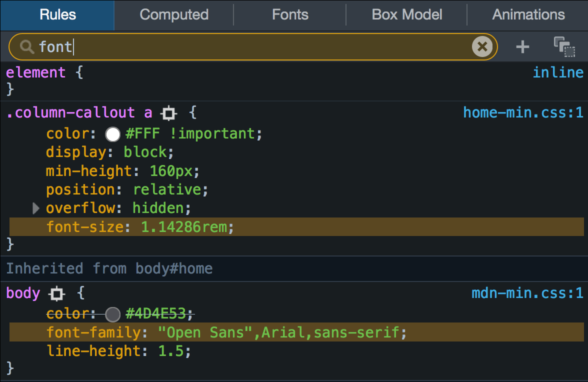This screenshot has height=382, width=588.
Task: Switch to the Rules tab
Action: 58,15
